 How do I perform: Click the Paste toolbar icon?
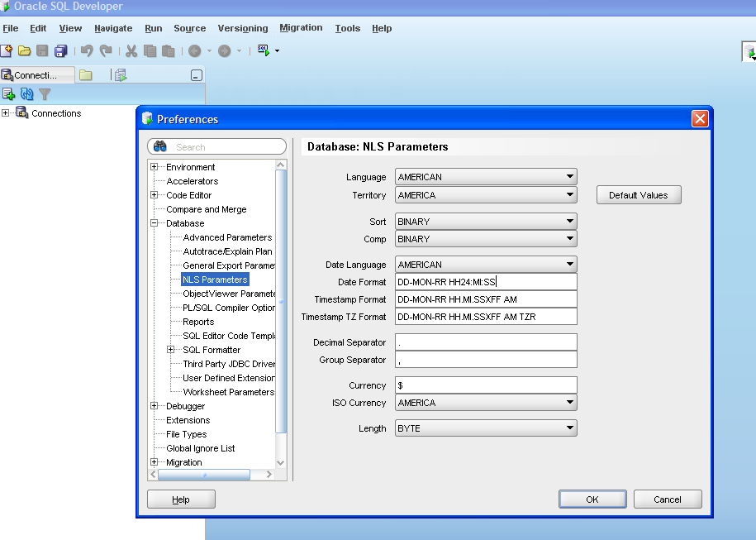pyautogui.click(x=168, y=50)
